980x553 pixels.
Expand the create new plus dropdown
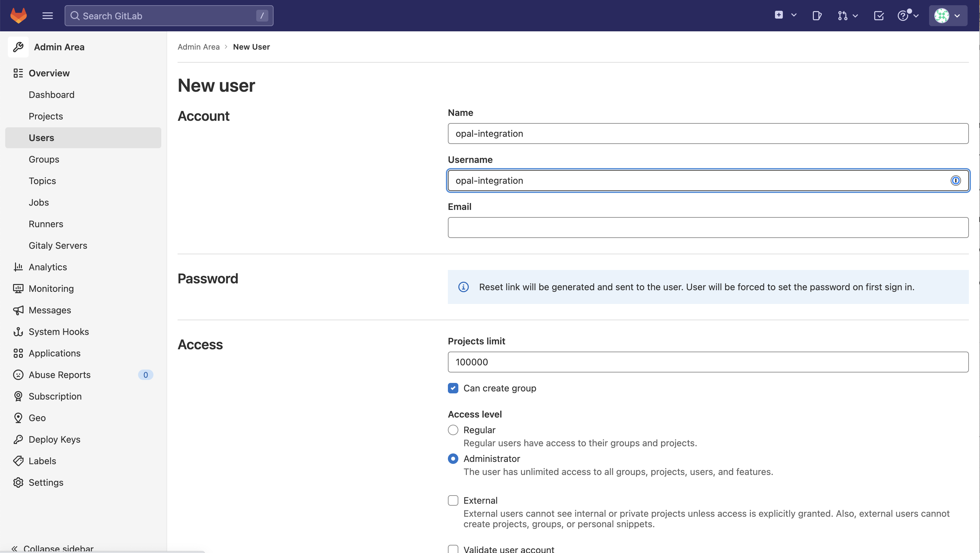click(785, 16)
